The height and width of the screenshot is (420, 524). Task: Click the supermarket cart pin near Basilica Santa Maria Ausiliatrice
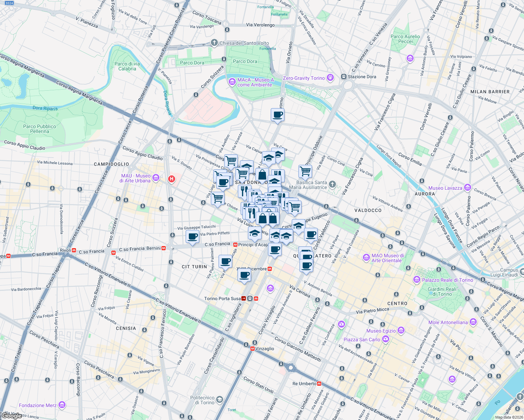[305, 171]
